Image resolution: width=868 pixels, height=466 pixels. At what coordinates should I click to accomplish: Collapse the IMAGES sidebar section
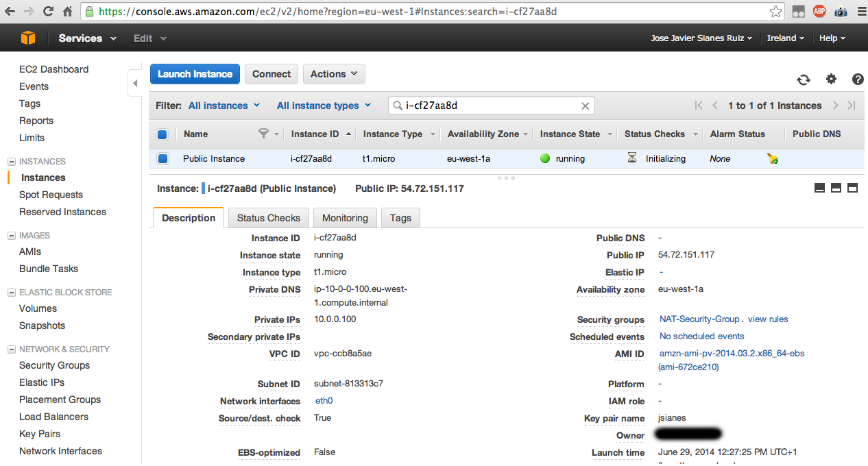point(11,236)
